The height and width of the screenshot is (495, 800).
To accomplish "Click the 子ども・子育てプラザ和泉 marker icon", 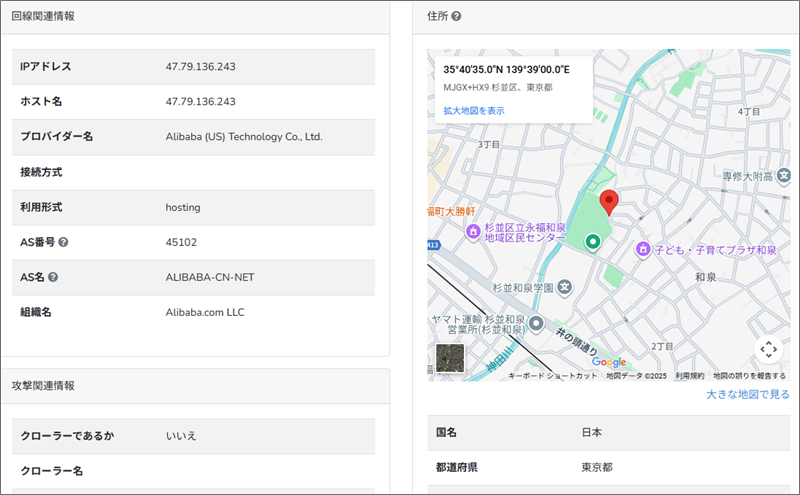I will pyautogui.click(x=644, y=248).
